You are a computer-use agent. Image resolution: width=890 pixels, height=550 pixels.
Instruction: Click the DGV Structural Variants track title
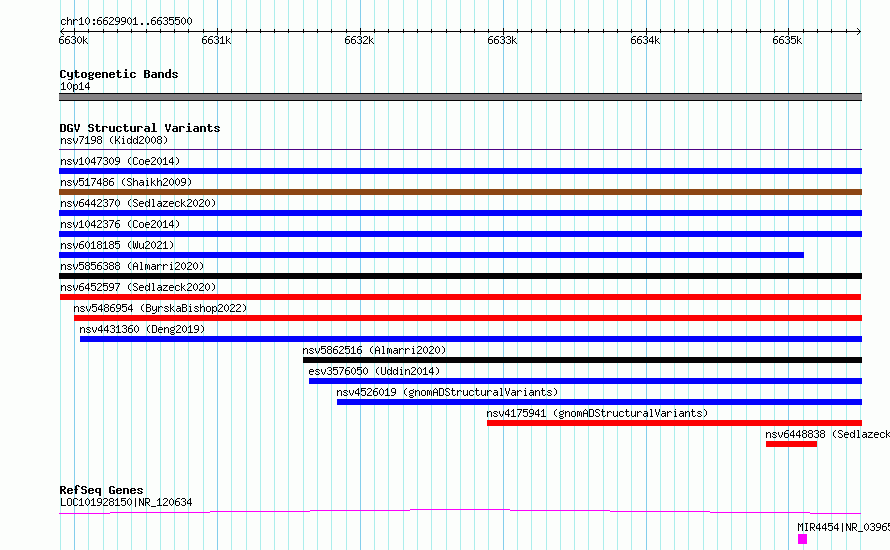point(140,128)
